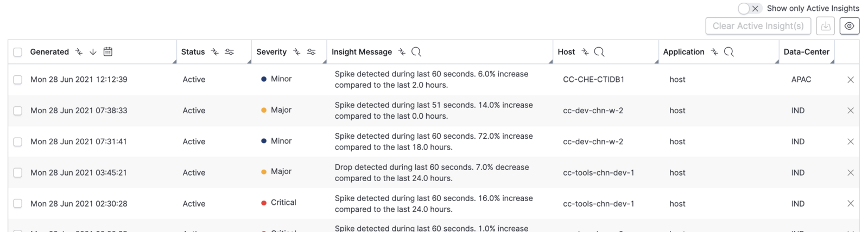Open the Severity column filter options

coord(311,51)
